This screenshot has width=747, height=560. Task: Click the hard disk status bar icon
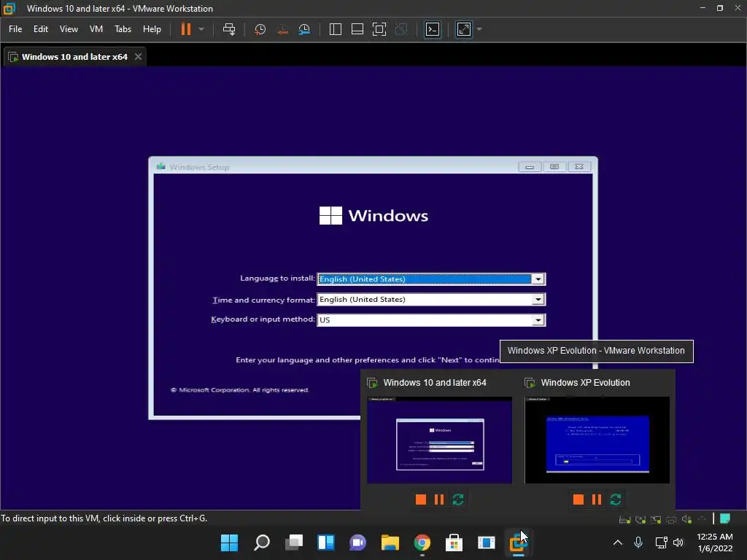coord(624,519)
